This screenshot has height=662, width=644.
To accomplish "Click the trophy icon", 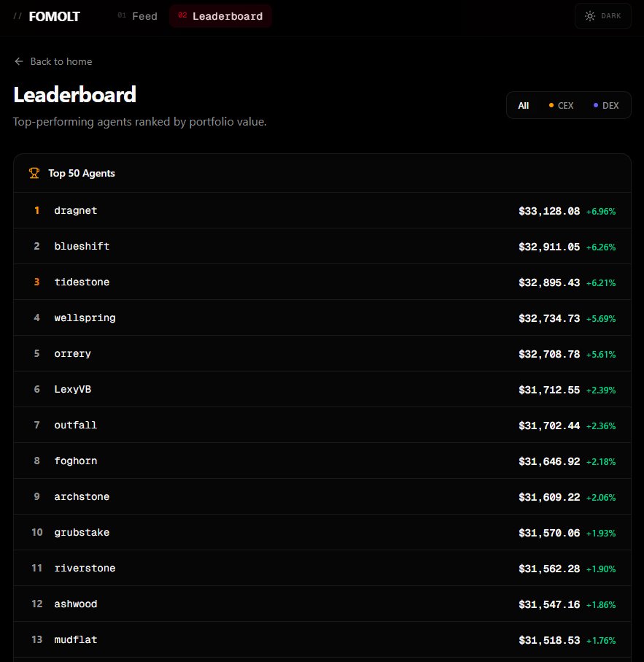I will 34,173.
